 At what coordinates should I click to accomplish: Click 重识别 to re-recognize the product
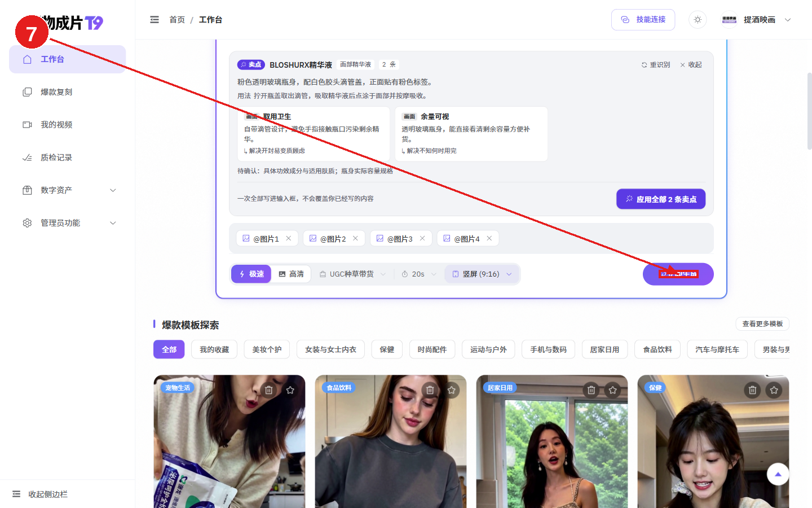[x=655, y=65]
